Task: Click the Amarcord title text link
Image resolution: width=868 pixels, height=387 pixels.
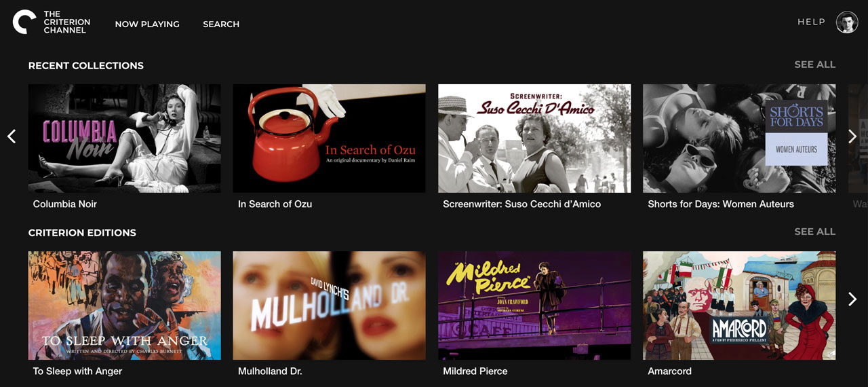Action: pyautogui.click(x=669, y=371)
